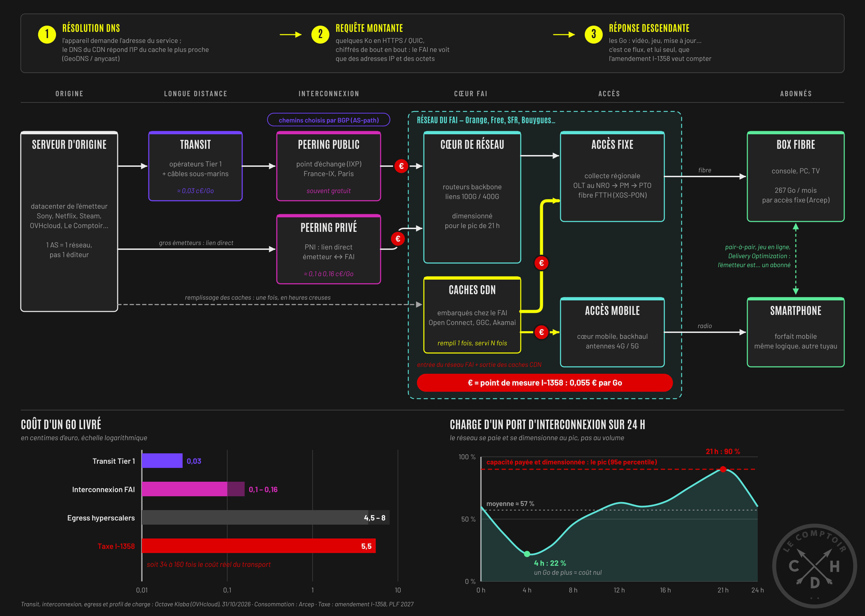Image resolution: width=865 pixels, height=616 pixels.
Task: Click the 'Requête montante' heading
Action: (369, 28)
